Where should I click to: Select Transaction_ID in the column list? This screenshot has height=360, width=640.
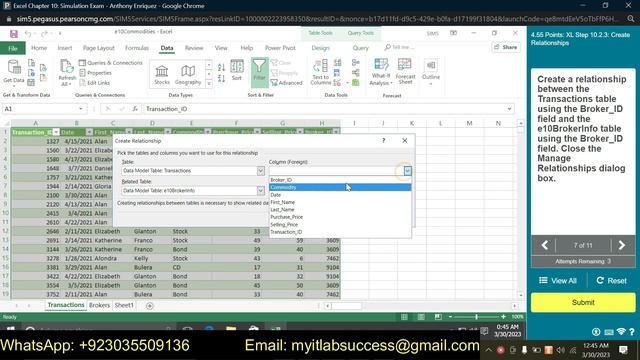point(340,232)
